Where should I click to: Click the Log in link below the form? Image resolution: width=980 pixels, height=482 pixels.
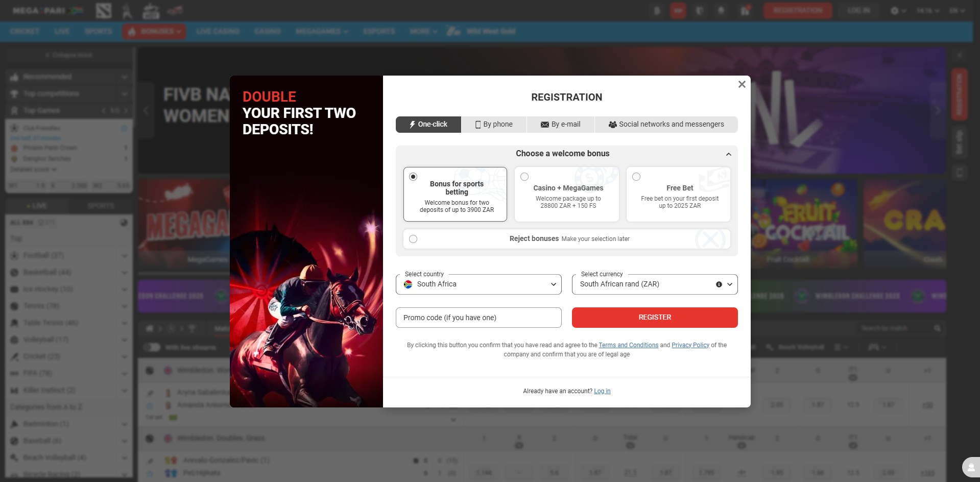click(x=602, y=391)
